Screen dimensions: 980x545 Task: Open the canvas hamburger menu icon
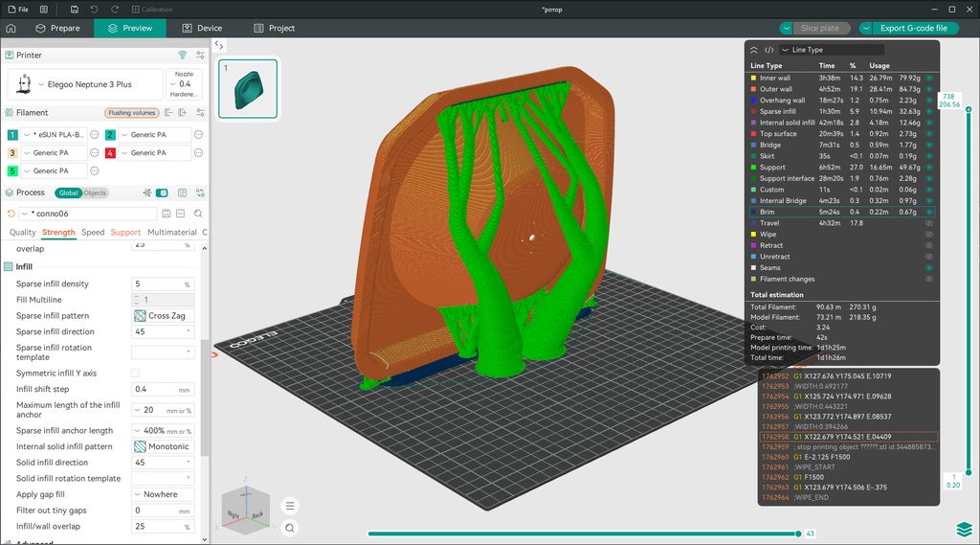(x=290, y=506)
